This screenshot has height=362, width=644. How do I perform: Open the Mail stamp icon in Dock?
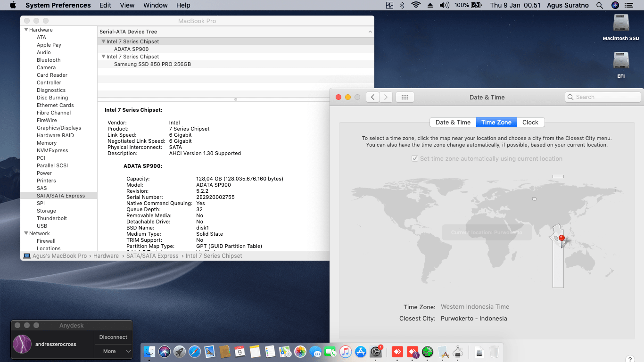coord(210,352)
